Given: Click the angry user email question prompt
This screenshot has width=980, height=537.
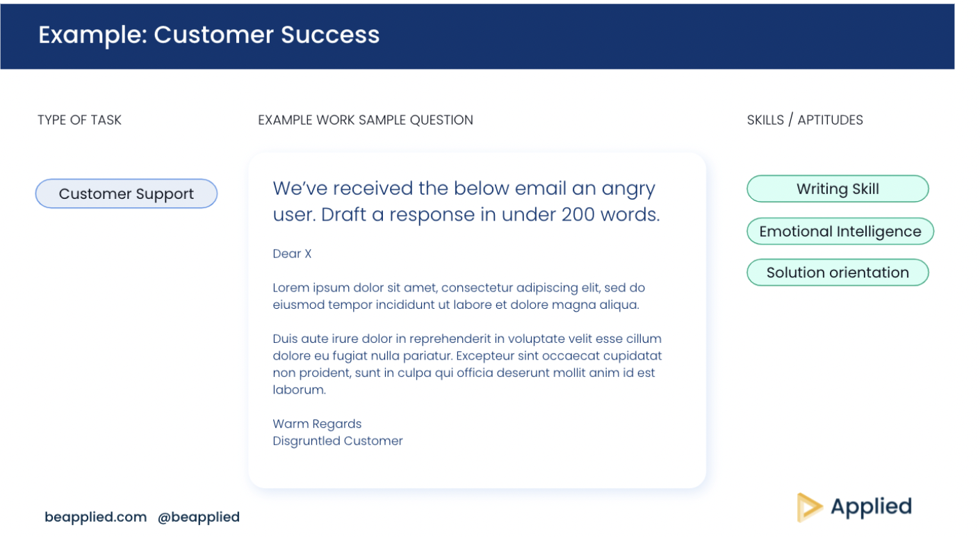Looking at the screenshot, I should pyautogui.click(x=466, y=201).
